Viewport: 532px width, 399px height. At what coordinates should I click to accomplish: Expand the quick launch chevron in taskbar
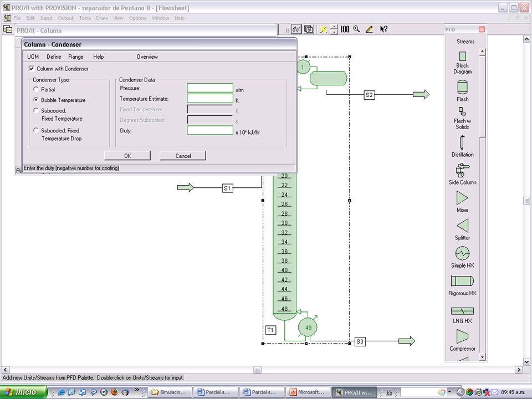coord(137,390)
